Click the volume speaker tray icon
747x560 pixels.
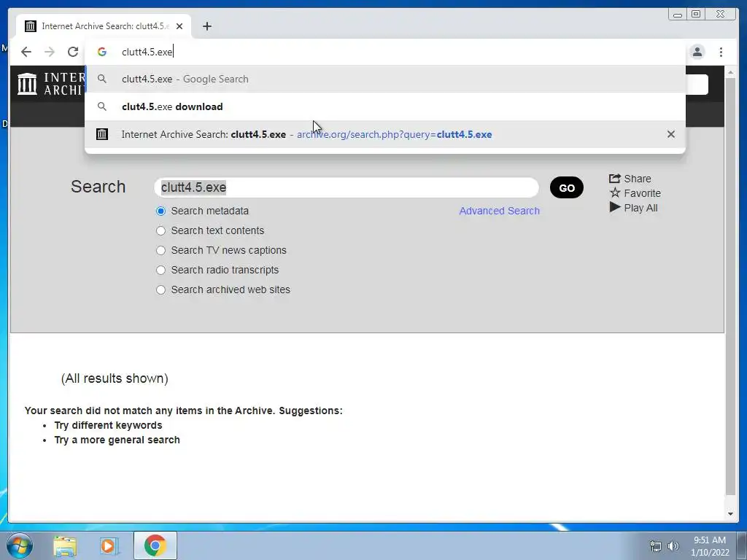click(x=673, y=546)
